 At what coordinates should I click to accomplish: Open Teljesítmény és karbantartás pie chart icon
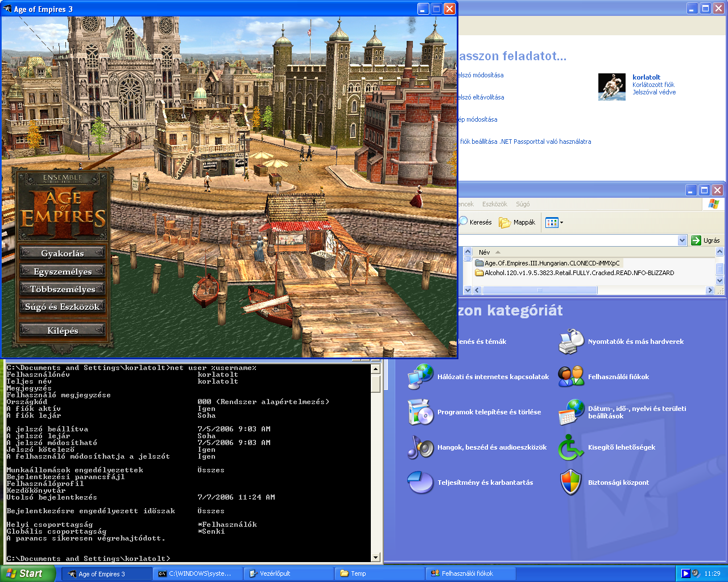coord(420,483)
